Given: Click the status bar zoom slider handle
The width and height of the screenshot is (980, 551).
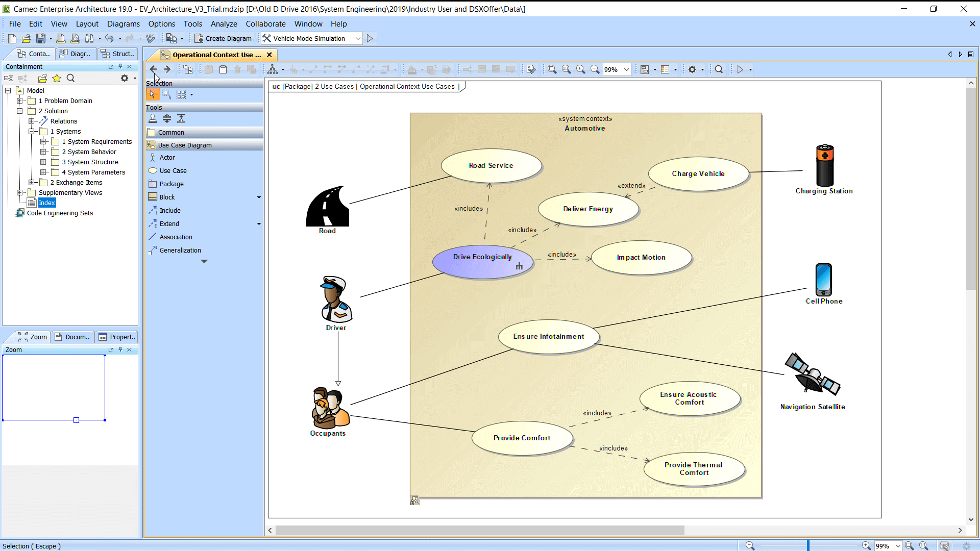Looking at the screenshot, I should pos(808,546).
